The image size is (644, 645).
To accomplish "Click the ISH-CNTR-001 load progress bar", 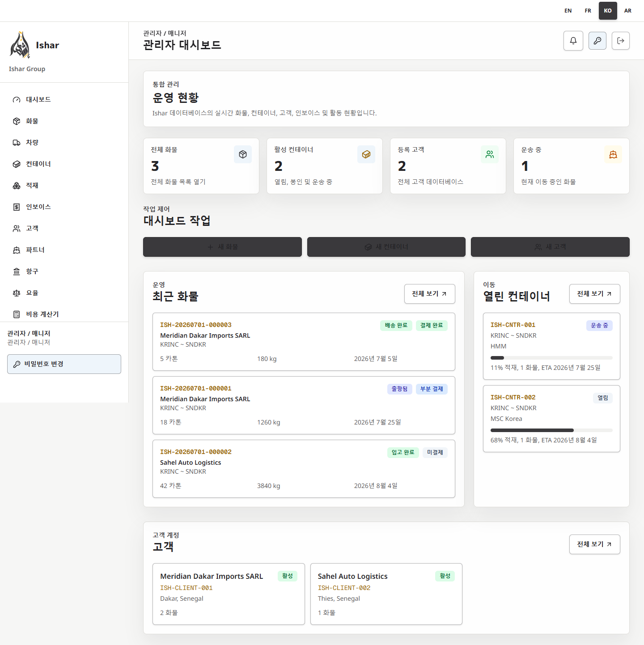I will tap(551, 358).
